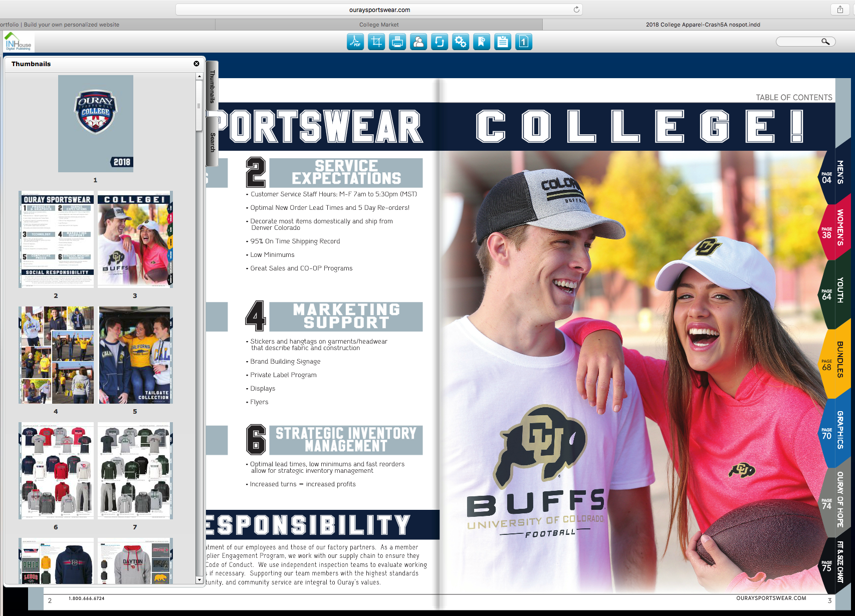The width and height of the screenshot is (855, 616).
Task: Click Strategic Inventory Management heading
Action: (x=346, y=440)
